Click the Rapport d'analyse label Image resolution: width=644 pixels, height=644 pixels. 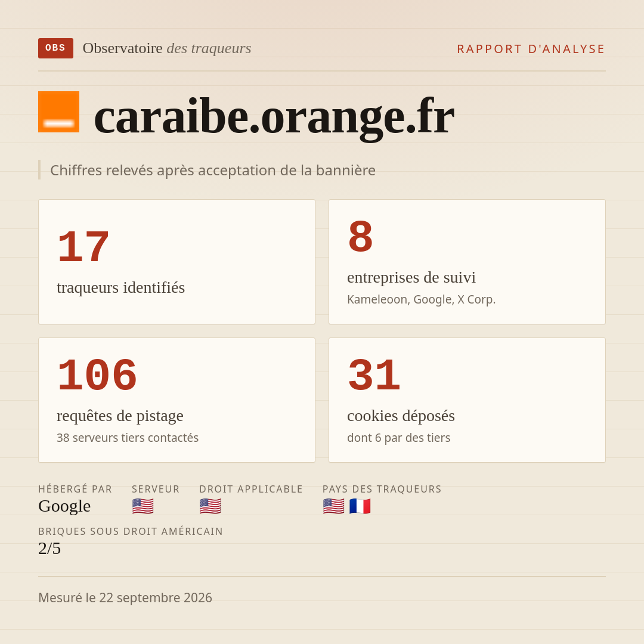[531, 49]
